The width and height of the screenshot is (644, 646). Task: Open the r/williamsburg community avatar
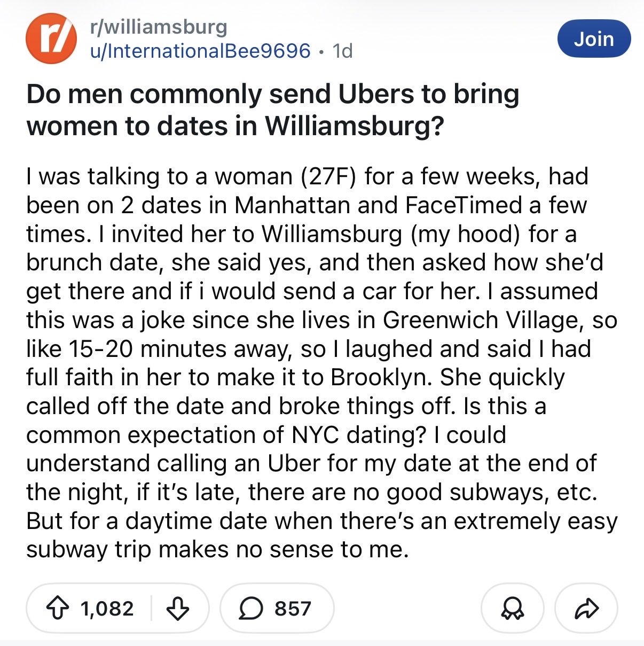click(x=51, y=38)
